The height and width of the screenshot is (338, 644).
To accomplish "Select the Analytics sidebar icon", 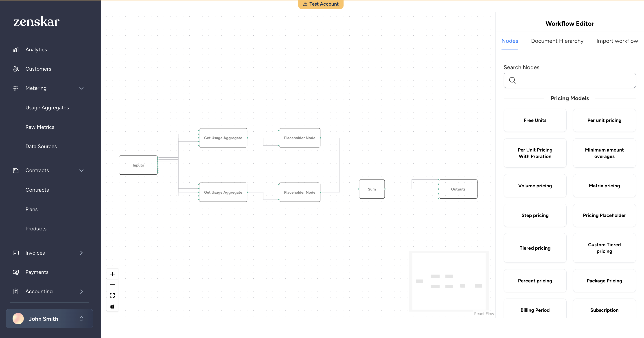I will (x=16, y=49).
